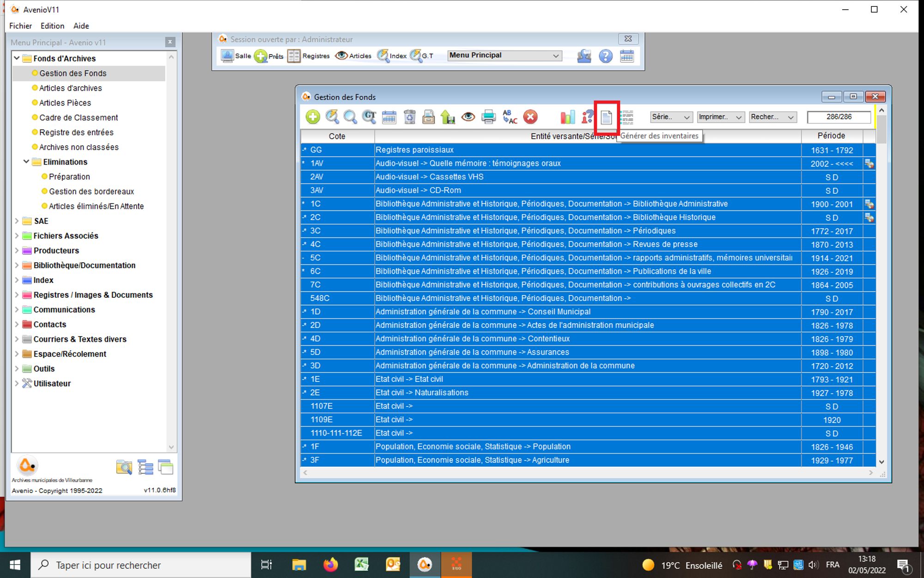Click the blue help question mark icon

[x=605, y=56]
